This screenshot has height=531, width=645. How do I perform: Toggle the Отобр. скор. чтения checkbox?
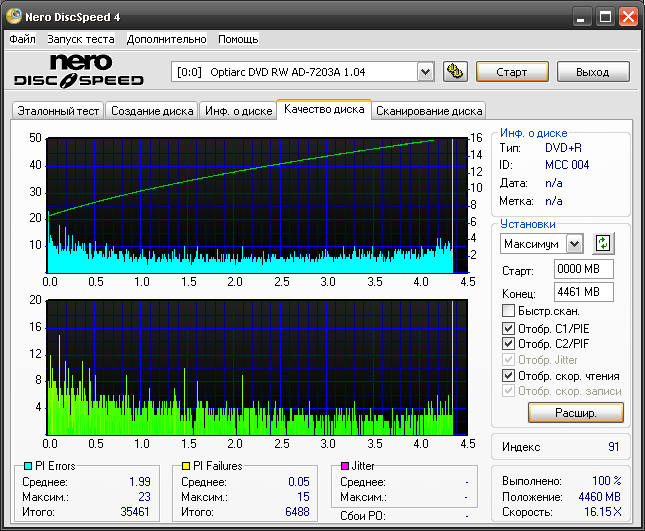508,375
